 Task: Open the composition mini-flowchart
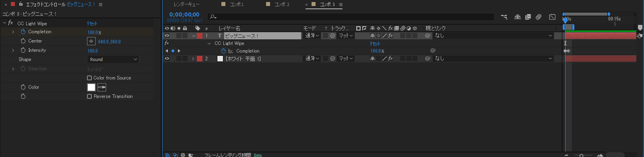click(x=504, y=17)
